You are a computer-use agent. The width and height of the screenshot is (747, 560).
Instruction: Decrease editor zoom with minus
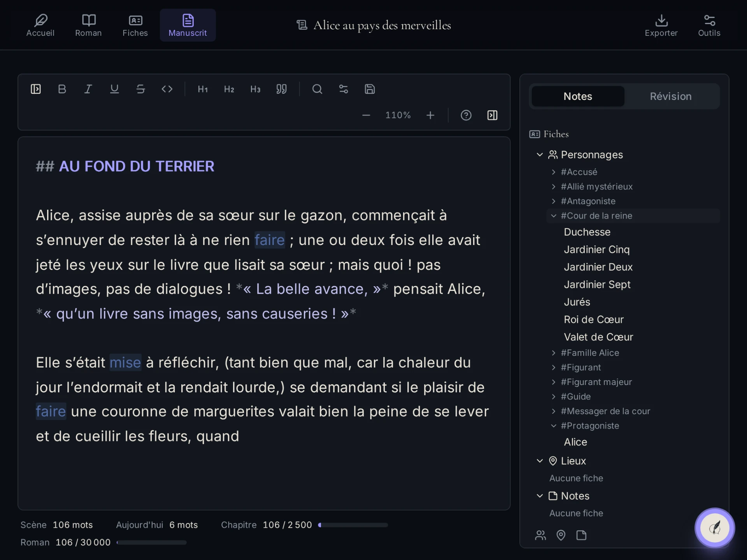click(366, 115)
